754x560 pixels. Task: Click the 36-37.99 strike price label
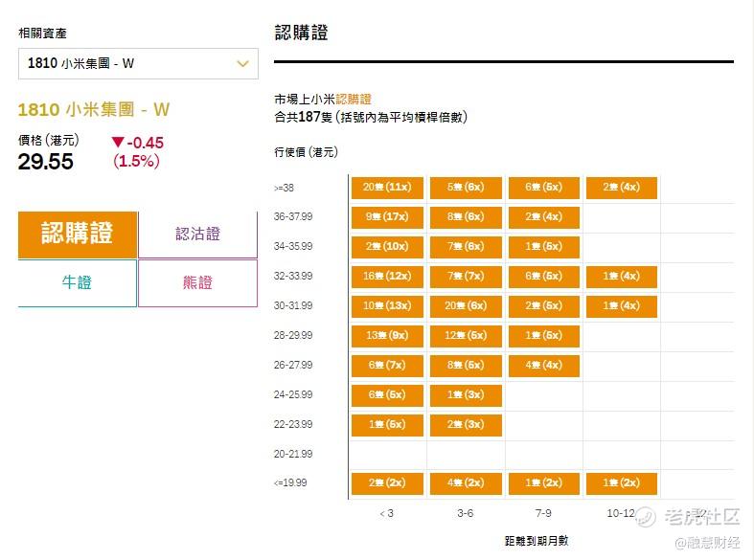pyautogui.click(x=293, y=216)
